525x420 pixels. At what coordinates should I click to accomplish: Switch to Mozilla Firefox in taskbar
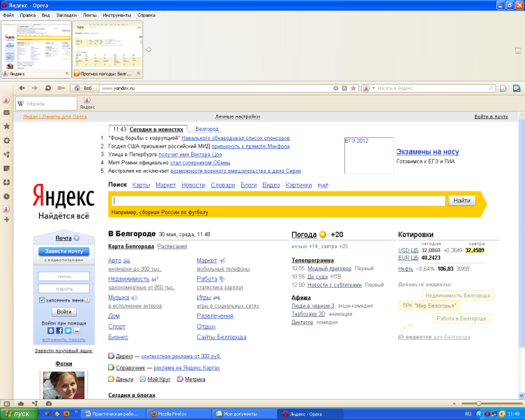click(x=178, y=414)
